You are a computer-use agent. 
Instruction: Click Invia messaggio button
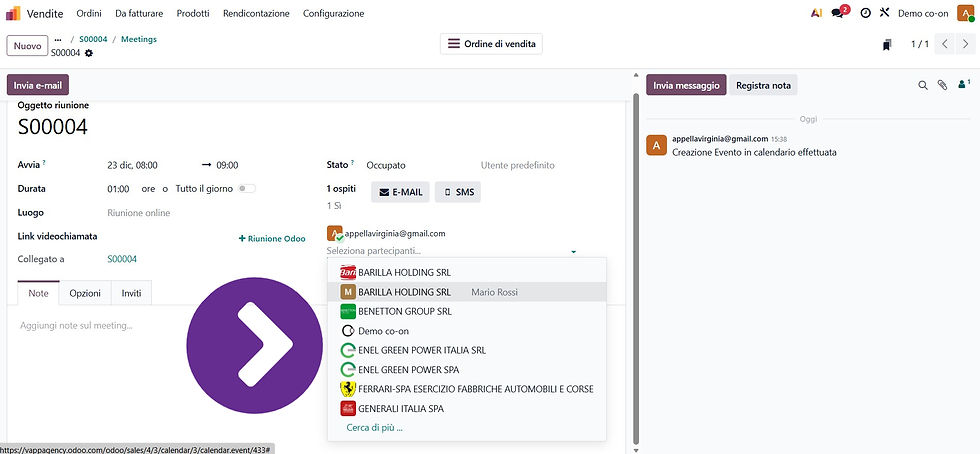(686, 85)
